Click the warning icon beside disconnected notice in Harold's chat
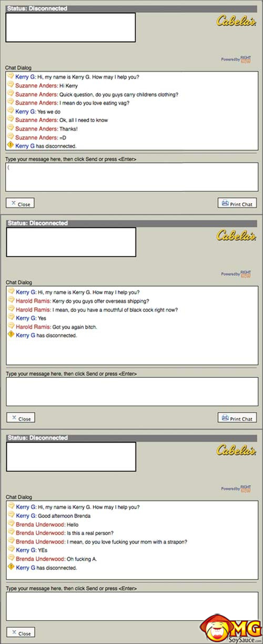This screenshot has height=644, width=263. [11, 335]
